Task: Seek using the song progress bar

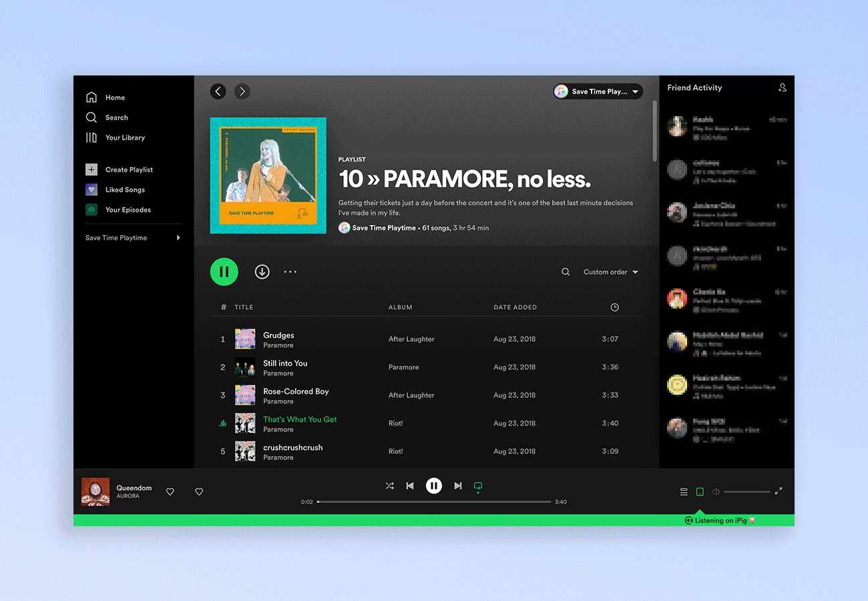Action: (x=434, y=502)
